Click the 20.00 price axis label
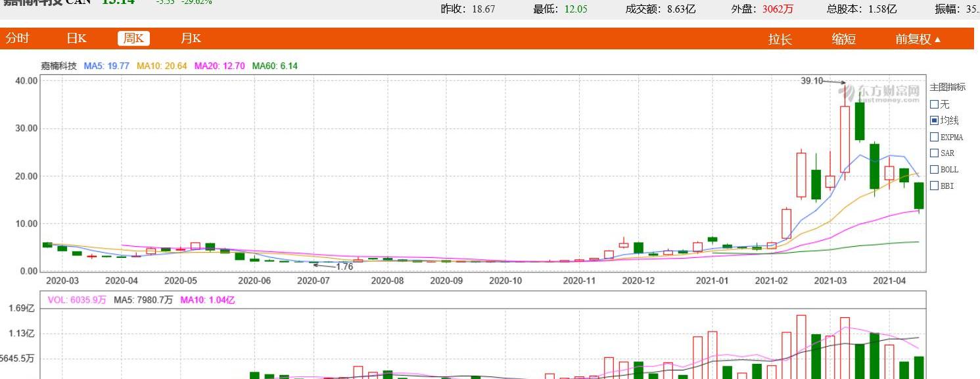The height and width of the screenshot is (379, 980). [26, 176]
